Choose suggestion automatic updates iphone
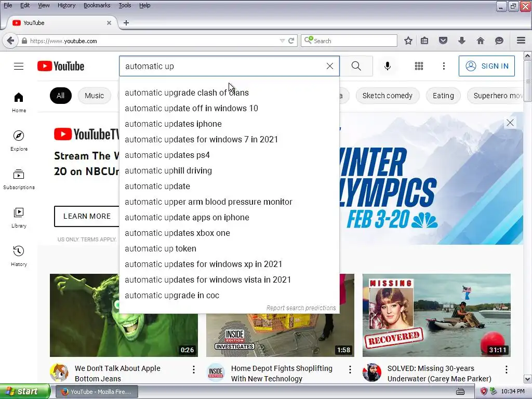 click(229, 124)
